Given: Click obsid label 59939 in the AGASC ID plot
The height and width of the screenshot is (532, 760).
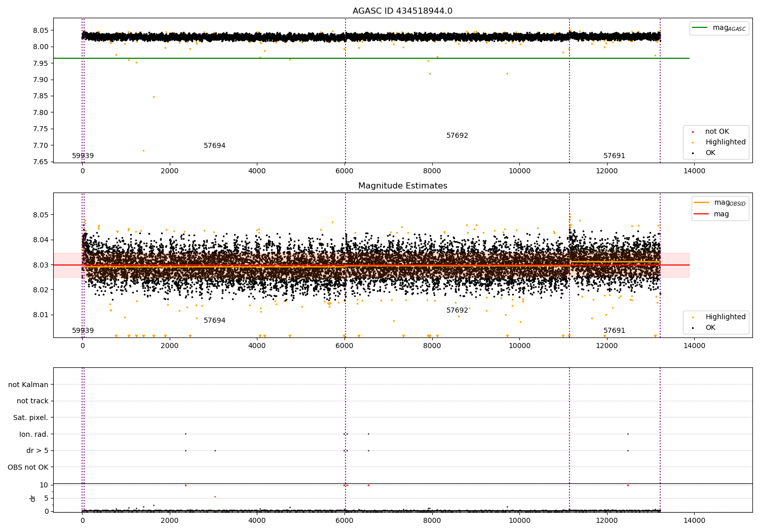Looking at the screenshot, I should coord(83,156).
